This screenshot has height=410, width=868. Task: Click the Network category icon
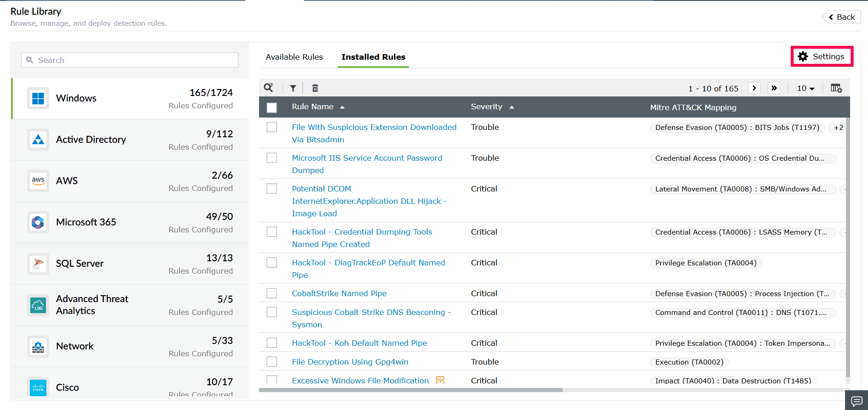(x=38, y=346)
